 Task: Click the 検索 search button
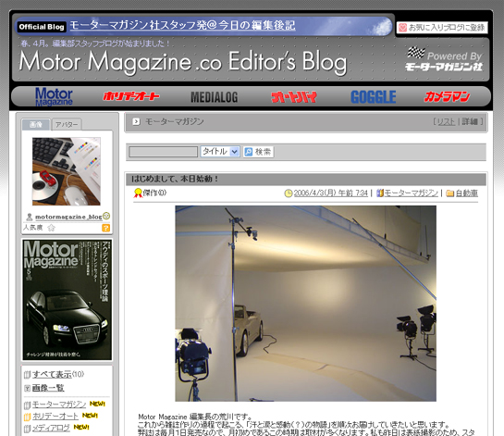(258, 152)
